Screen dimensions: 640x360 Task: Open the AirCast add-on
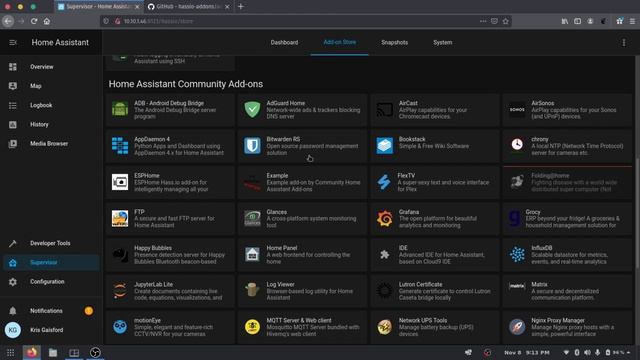click(x=435, y=110)
